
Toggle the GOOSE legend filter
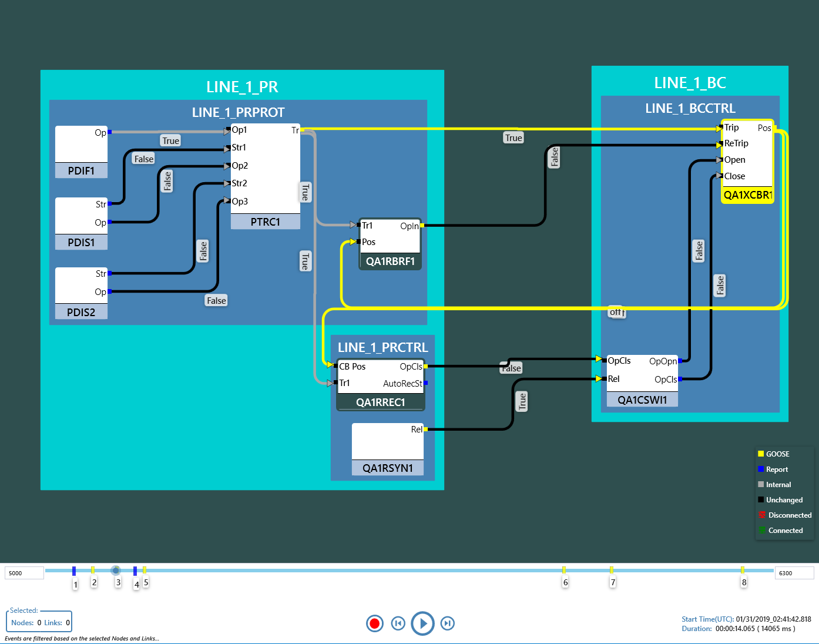tap(777, 454)
